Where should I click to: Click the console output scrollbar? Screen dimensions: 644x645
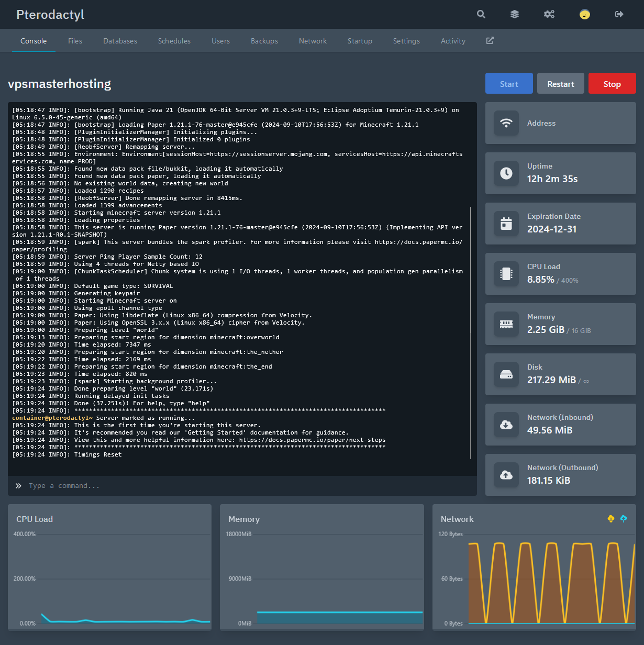point(471,332)
